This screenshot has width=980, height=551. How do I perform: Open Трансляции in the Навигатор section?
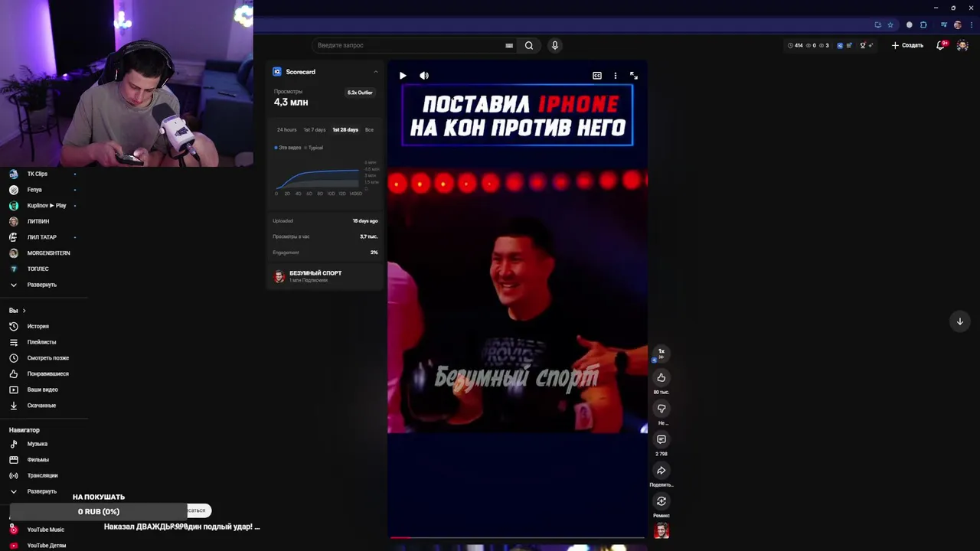click(43, 475)
